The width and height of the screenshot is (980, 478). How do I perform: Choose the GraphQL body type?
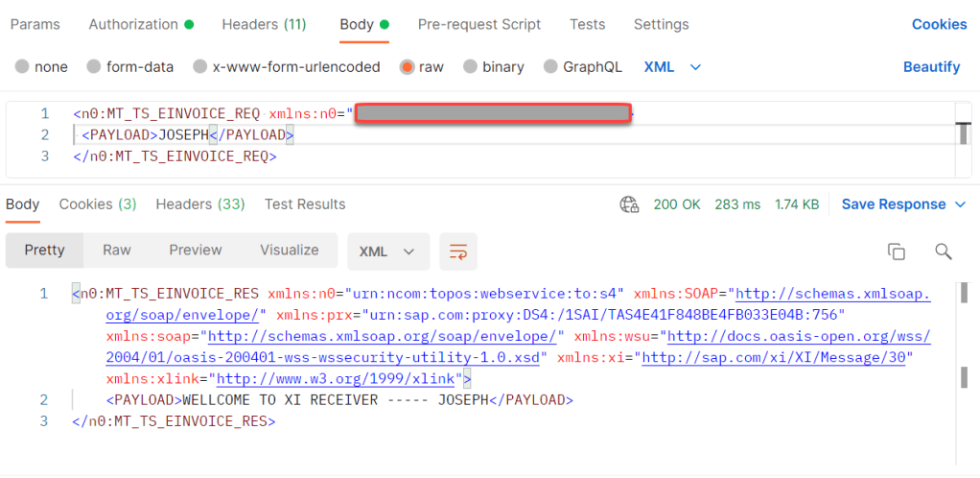[x=550, y=67]
